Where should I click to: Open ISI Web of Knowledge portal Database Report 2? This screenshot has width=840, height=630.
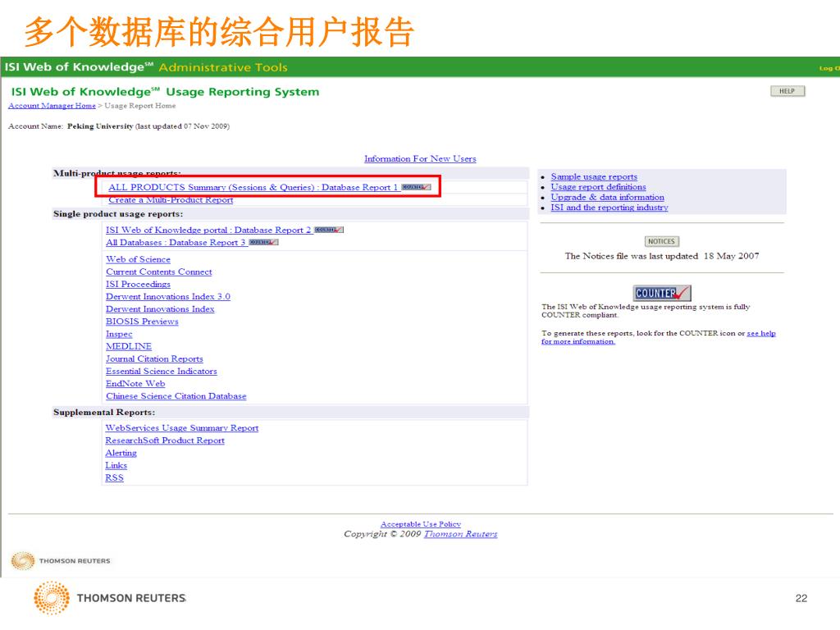click(208, 230)
